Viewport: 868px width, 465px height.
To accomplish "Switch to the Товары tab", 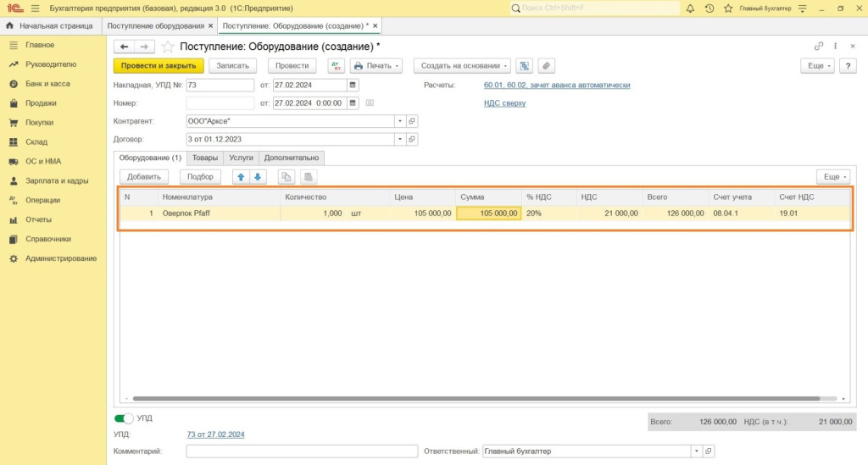I will pos(204,158).
